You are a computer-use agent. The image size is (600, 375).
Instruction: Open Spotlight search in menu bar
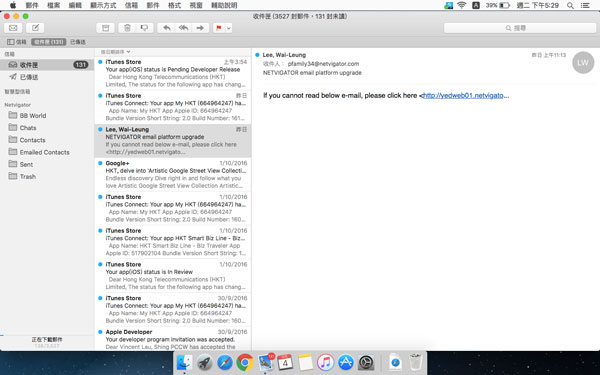coord(570,5)
